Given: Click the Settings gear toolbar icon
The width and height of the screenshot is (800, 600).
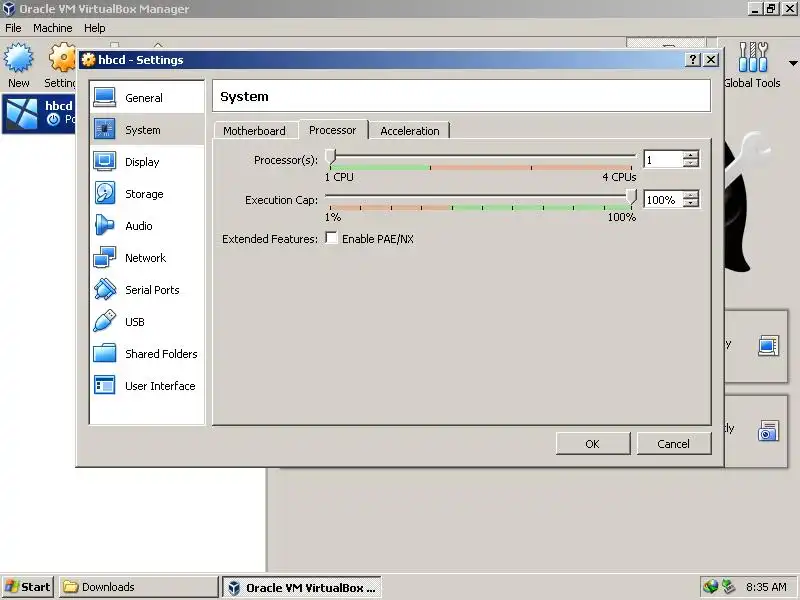Looking at the screenshot, I should [62, 58].
